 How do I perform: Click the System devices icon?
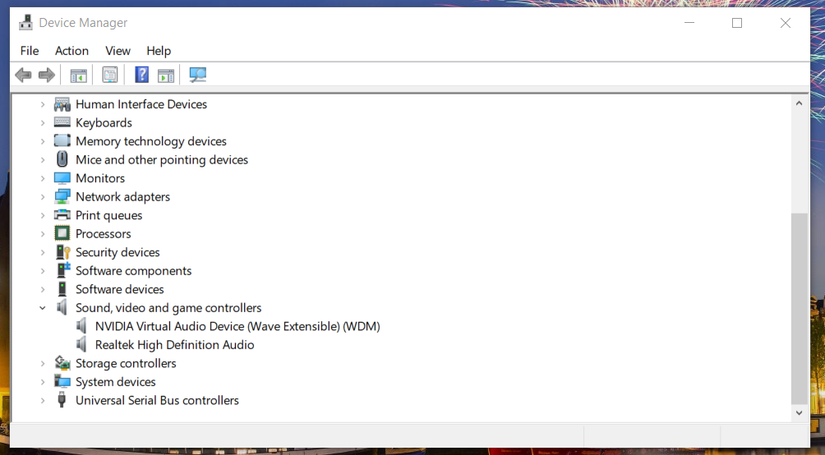(x=62, y=382)
